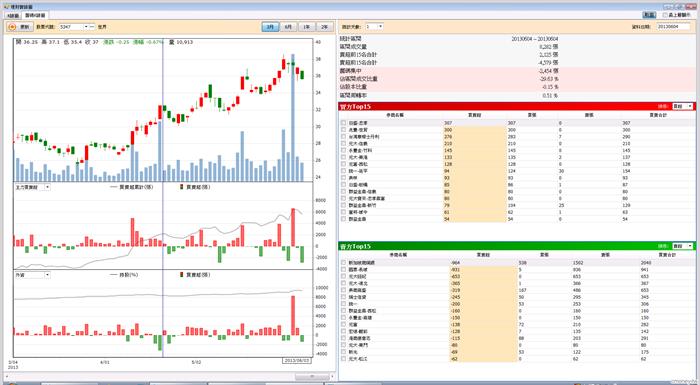This screenshot has height=385, width=700.
Task: Click the blue button near top right checkbox
Action: (x=649, y=15)
